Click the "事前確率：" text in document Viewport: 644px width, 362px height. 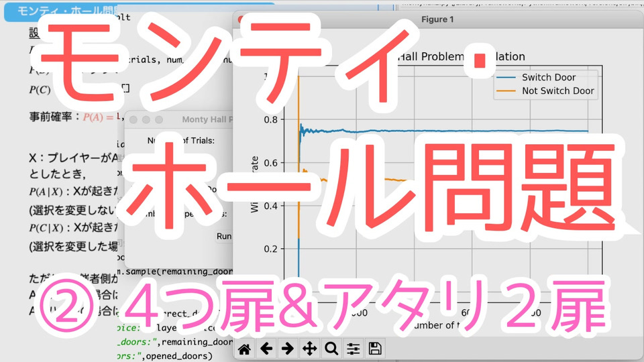(x=55, y=117)
